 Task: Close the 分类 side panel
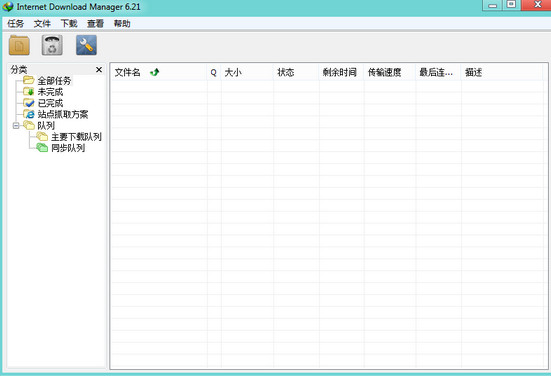(x=99, y=70)
